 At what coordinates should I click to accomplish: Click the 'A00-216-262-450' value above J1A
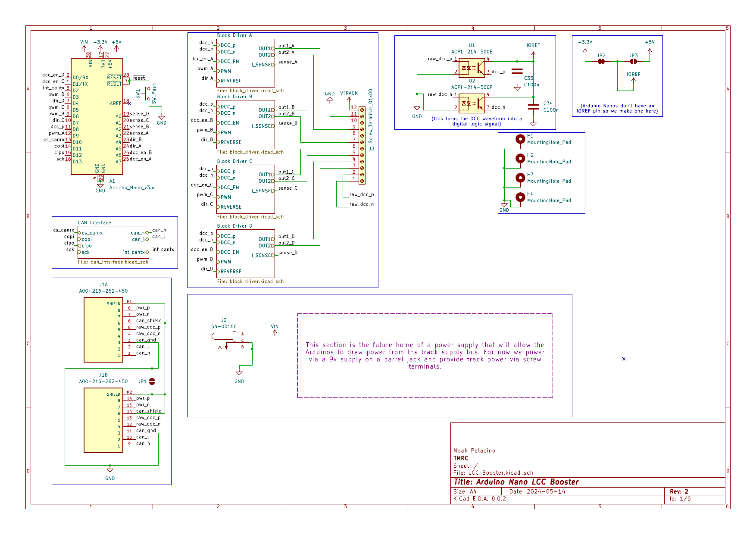click(x=103, y=291)
